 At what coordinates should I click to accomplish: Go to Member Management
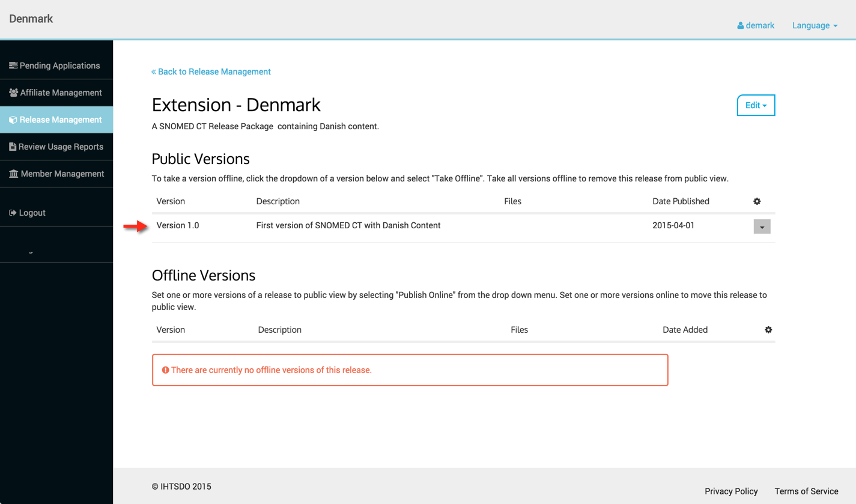click(x=56, y=174)
